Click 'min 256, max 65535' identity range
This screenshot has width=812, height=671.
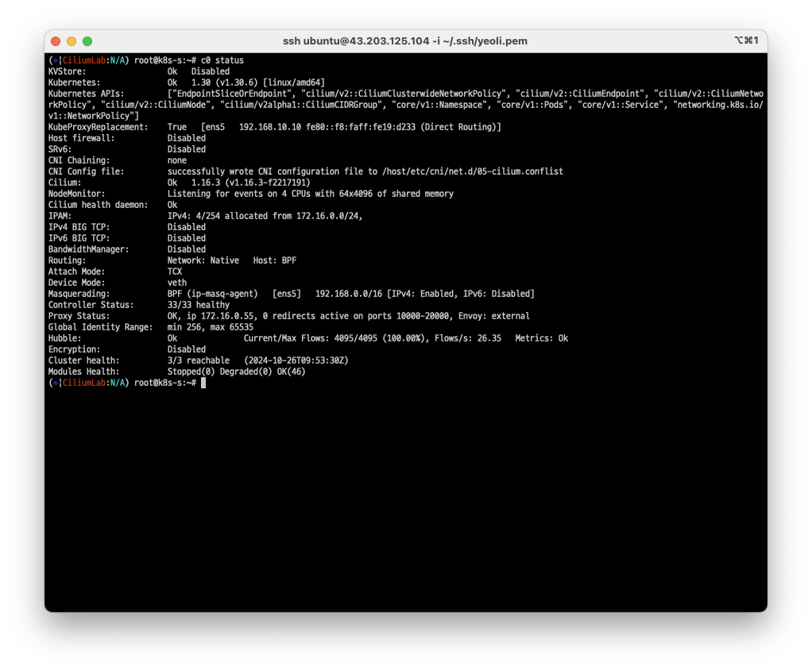(x=211, y=328)
